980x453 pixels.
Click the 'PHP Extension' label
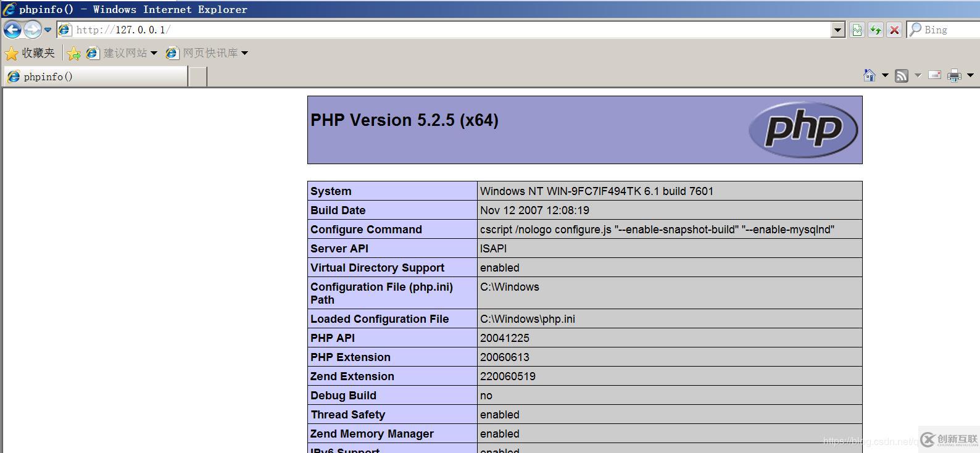pos(351,357)
